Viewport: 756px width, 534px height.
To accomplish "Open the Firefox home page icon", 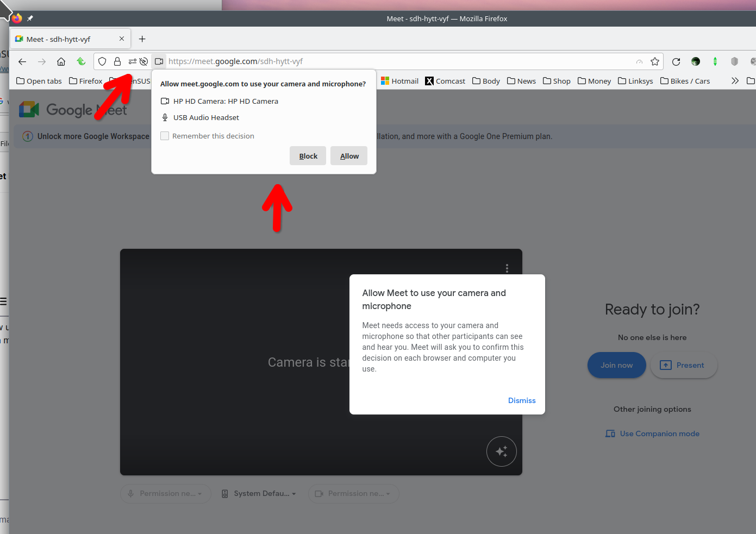I will (61, 61).
